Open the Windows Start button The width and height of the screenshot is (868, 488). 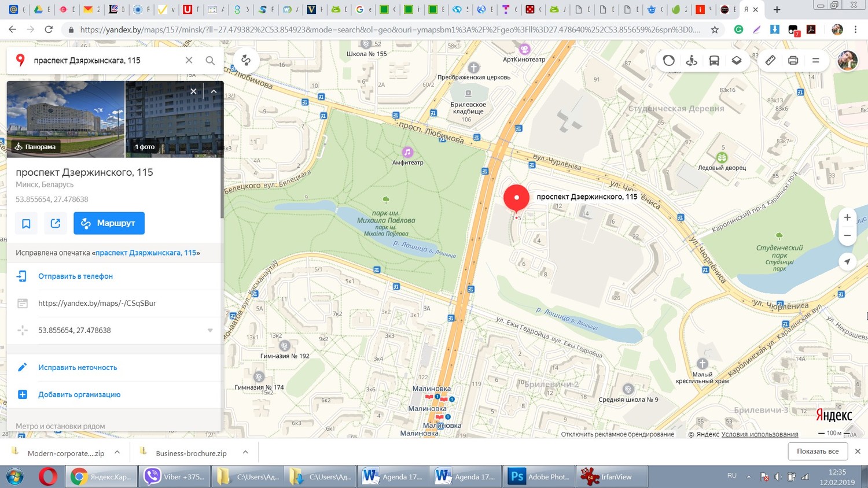(x=14, y=477)
